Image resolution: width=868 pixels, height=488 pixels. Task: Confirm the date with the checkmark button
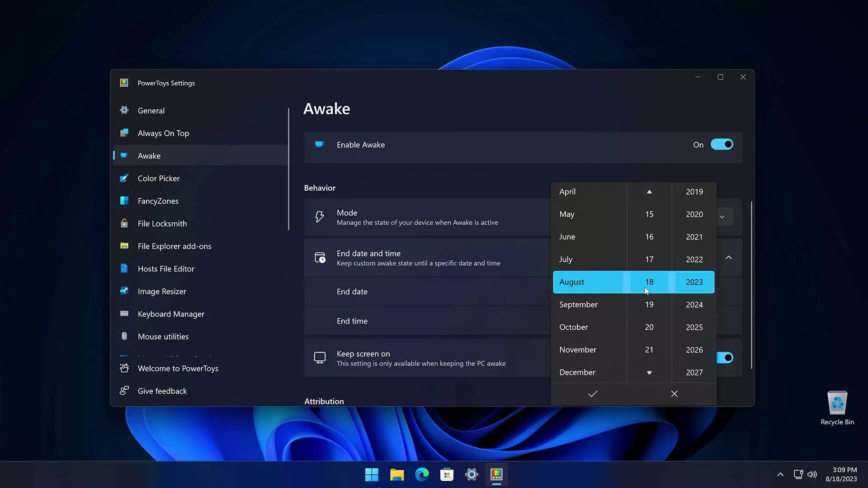pos(593,394)
